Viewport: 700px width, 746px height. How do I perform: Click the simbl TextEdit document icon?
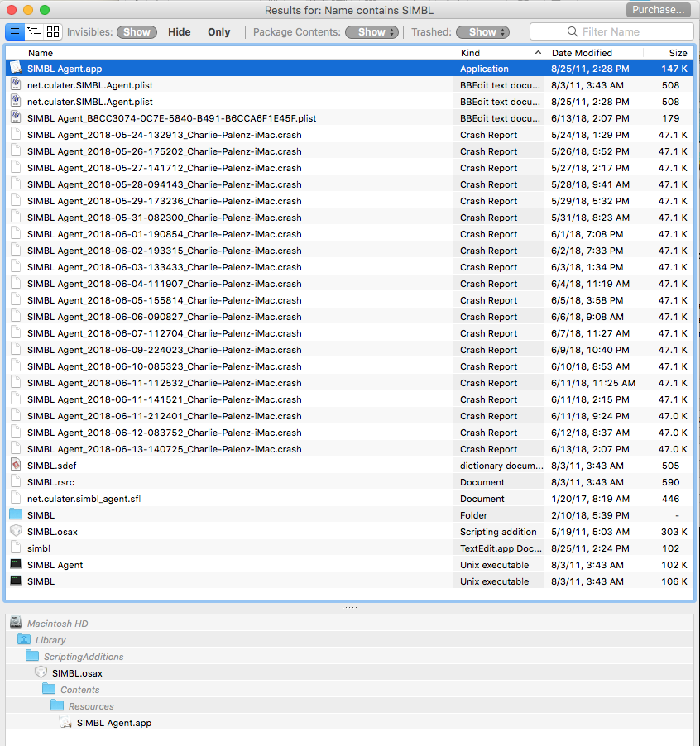tap(16, 548)
